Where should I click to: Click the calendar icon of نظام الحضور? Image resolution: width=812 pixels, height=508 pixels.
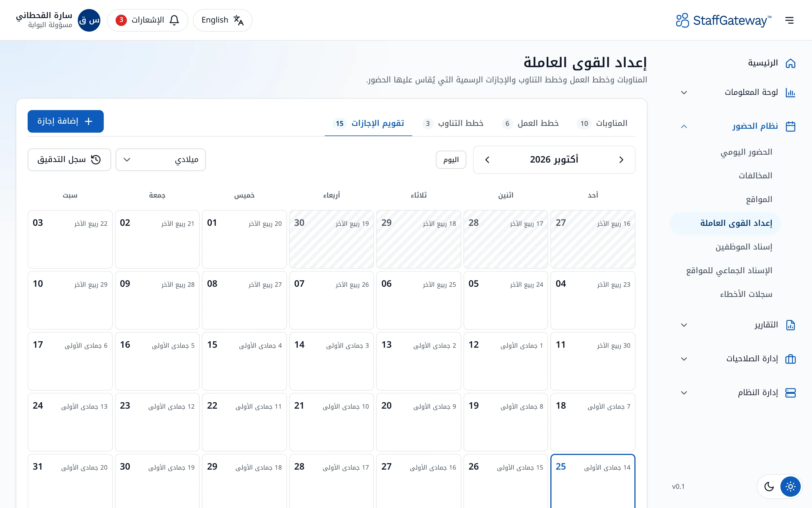click(x=790, y=126)
